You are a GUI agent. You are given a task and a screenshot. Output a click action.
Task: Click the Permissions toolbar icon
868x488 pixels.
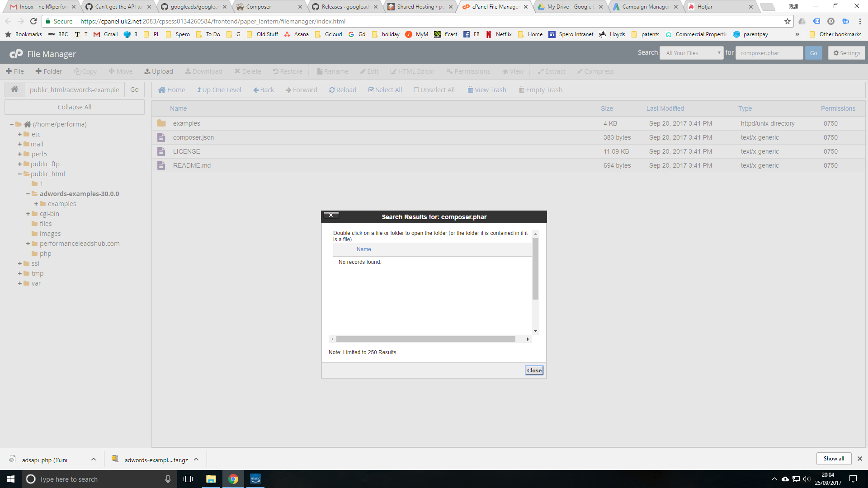[468, 71]
